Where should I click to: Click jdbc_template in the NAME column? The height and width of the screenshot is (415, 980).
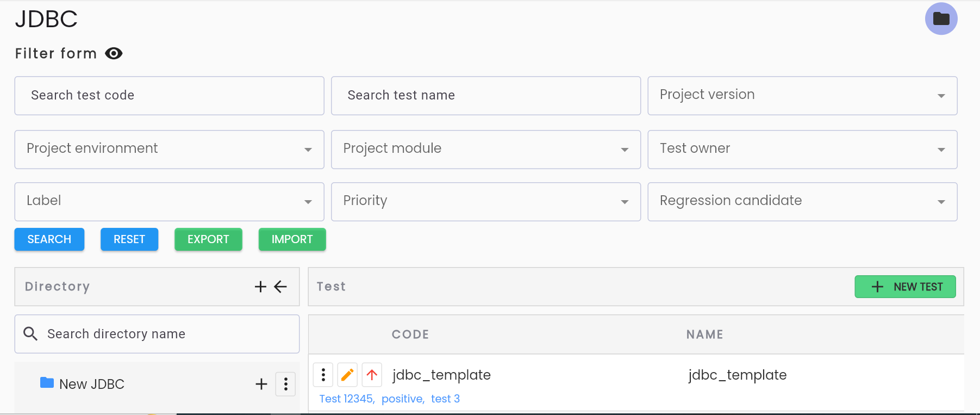(737, 375)
